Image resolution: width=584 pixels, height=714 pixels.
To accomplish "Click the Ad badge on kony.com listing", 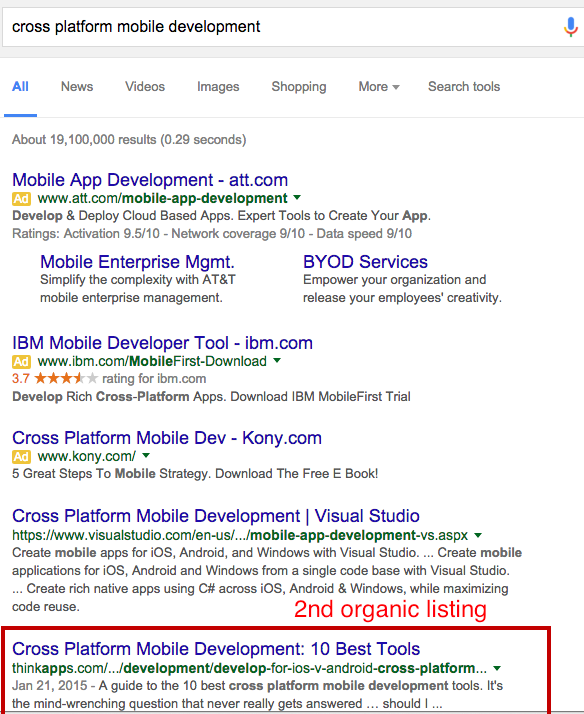I will 21,456.
